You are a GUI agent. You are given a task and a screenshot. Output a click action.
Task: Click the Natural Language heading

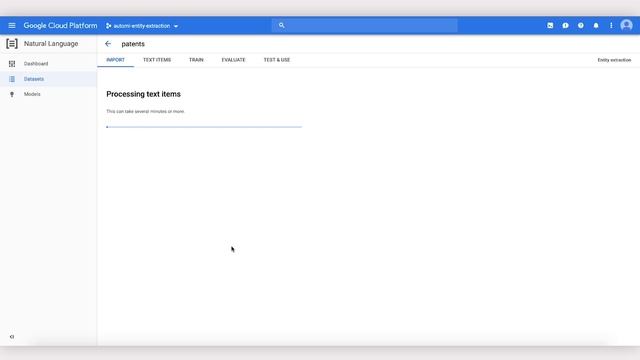click(51, 44)
